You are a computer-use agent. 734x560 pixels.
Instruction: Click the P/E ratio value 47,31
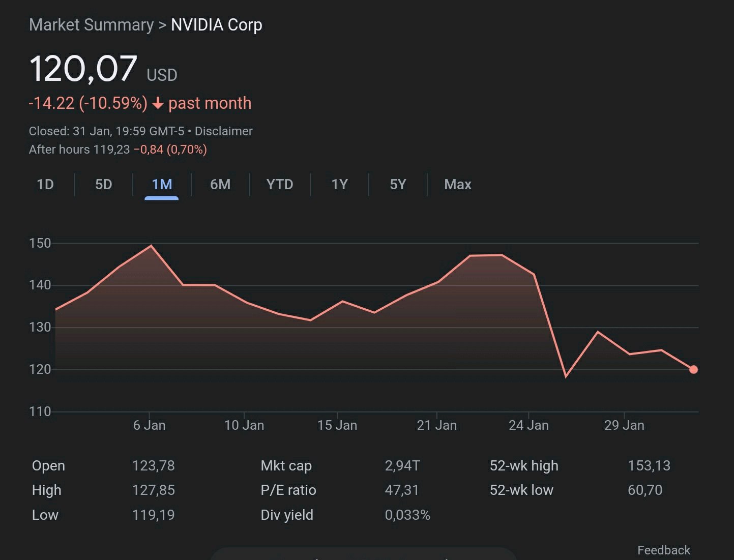coord(402,490)
